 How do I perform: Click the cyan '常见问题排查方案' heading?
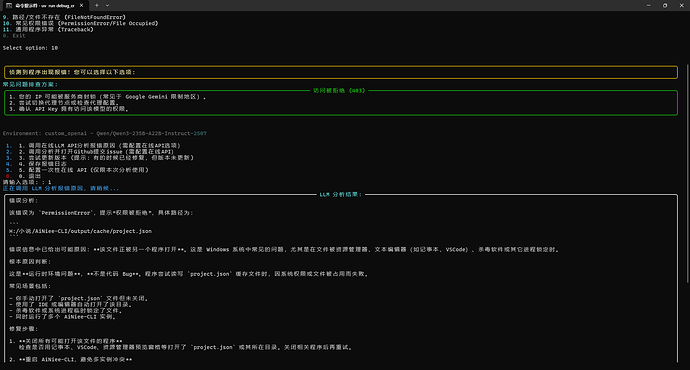click(x=30, y=84)
